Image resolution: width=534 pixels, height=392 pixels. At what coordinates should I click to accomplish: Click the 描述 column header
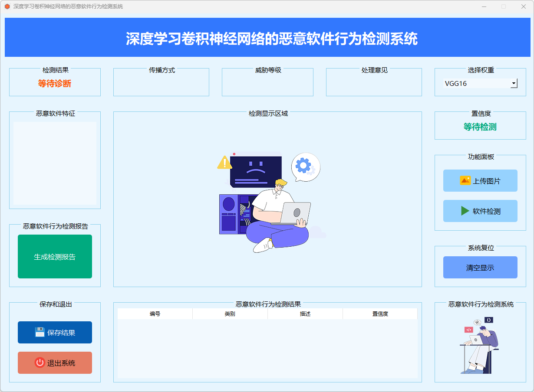(x=305, y=314)
